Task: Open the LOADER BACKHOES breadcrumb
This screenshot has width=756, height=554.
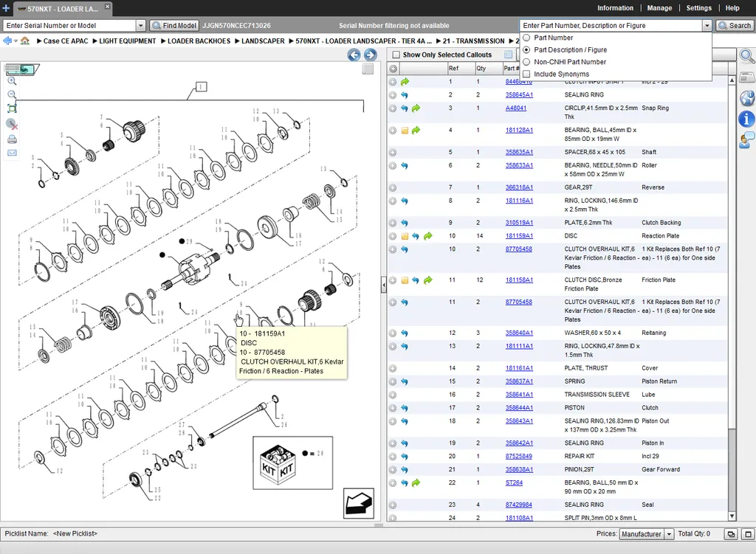Action: point(199,41)
